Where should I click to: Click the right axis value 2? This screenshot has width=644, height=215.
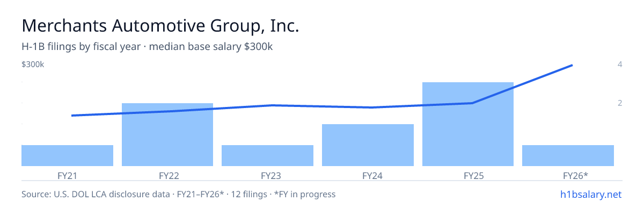coord(620,103)
